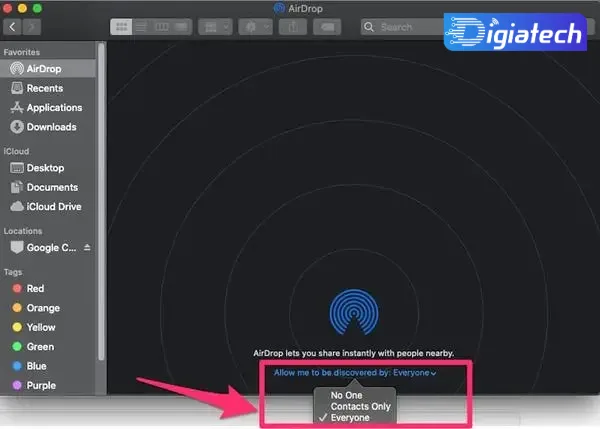Open the group-by arrangement dropdown
Image resolution: width=600 pixels, height=429 pixels.
tap(215, 27)
